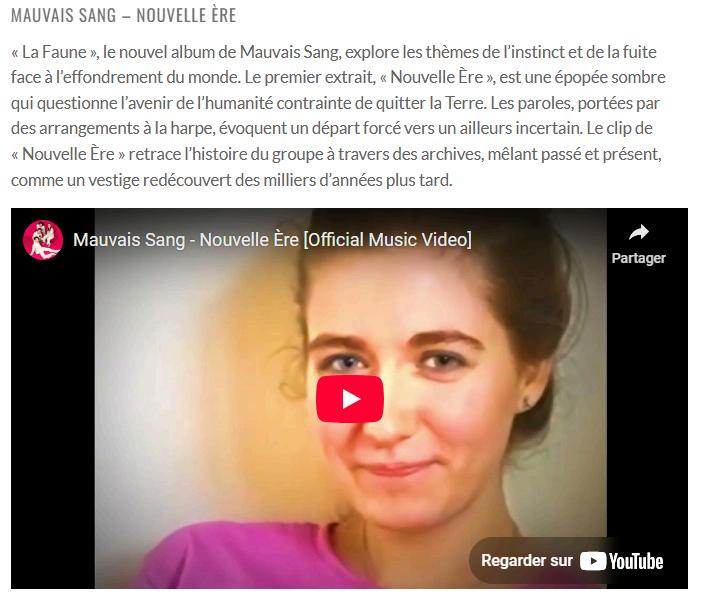Image resolution: width=701 pixels, height=600 pixels.
Task: Play the Mauvais Sang music video
Action: point(350,399)
